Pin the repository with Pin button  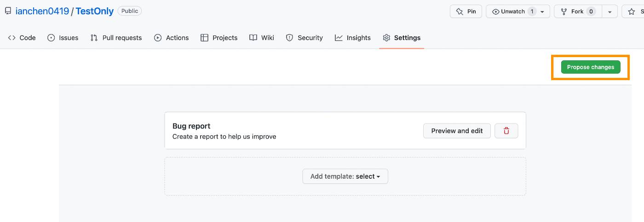(466, 12)
